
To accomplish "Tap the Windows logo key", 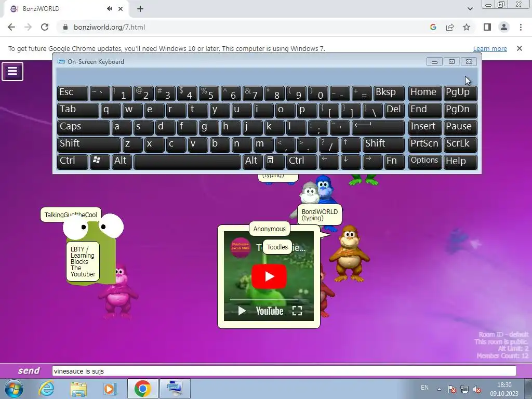I will point(100,161).
